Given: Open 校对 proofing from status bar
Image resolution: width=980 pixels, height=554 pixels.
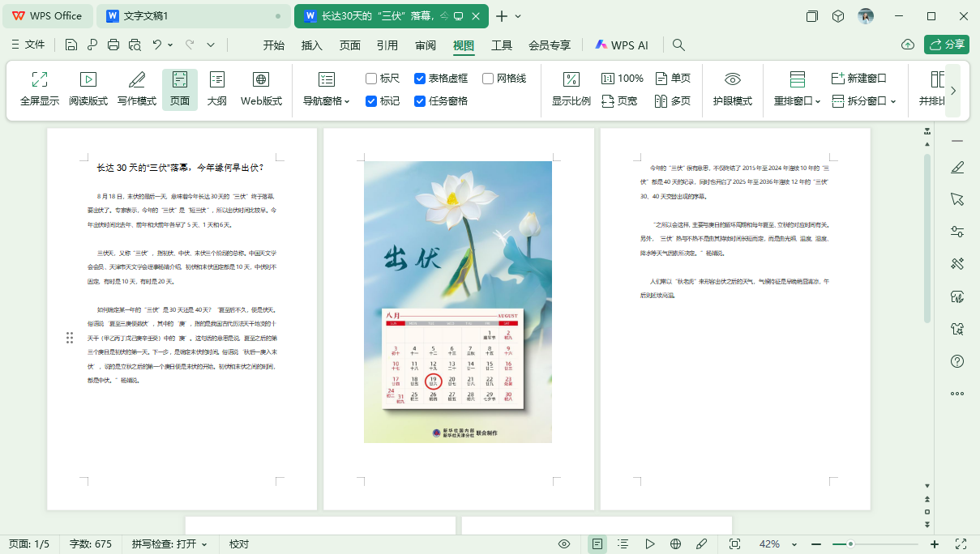Looking at the screenshot, I should coord(238,543).
